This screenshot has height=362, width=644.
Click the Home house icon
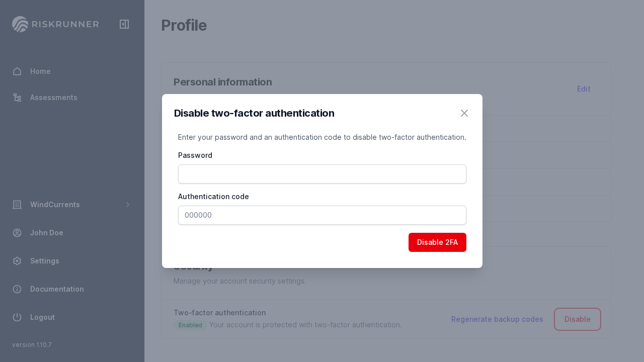pyautogui.click(x=17, y=71)
